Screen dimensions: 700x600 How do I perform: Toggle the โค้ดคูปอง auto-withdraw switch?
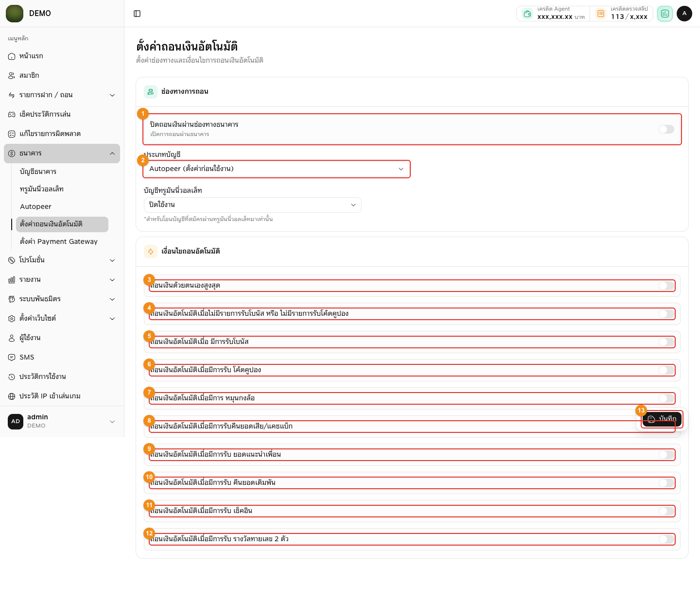pos(666,370)
